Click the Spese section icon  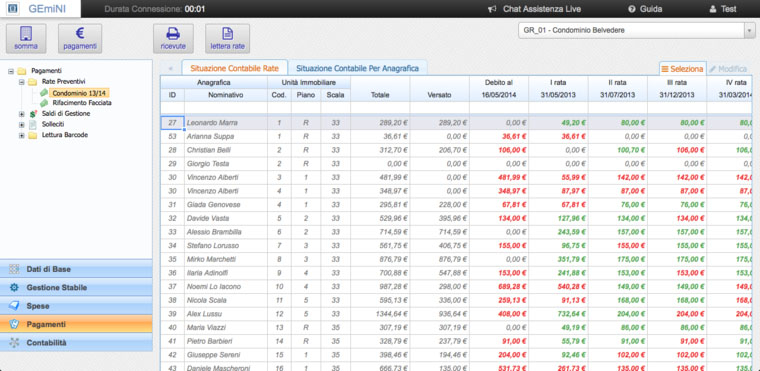pyautogui.click(x=14, y=306)
